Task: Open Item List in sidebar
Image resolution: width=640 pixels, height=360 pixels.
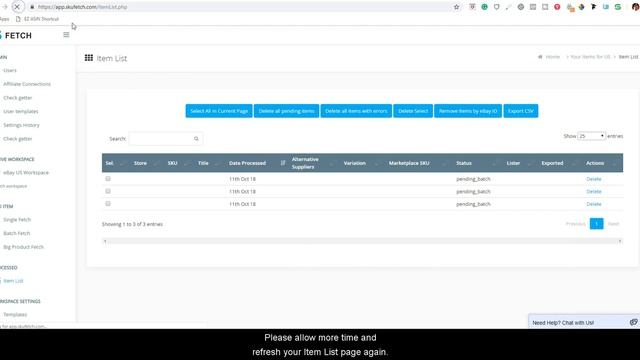Action: [x=13, y=281]
